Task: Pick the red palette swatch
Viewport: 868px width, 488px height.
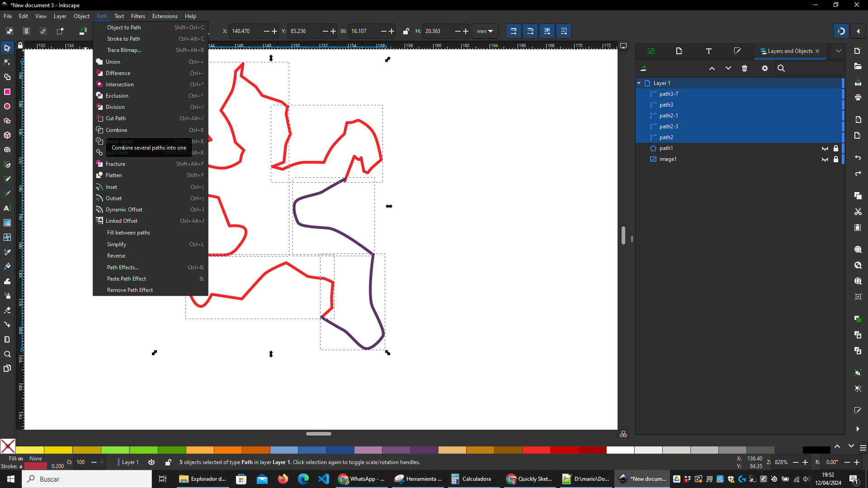Action: (x=536, y=450)
